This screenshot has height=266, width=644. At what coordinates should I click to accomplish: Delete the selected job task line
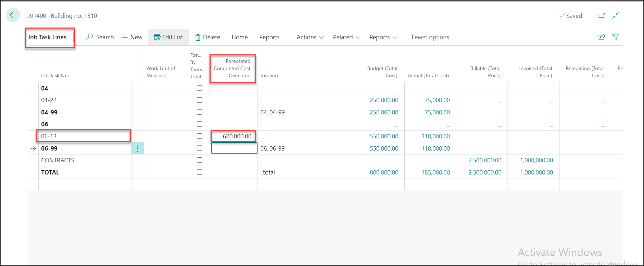pos(208,37)
